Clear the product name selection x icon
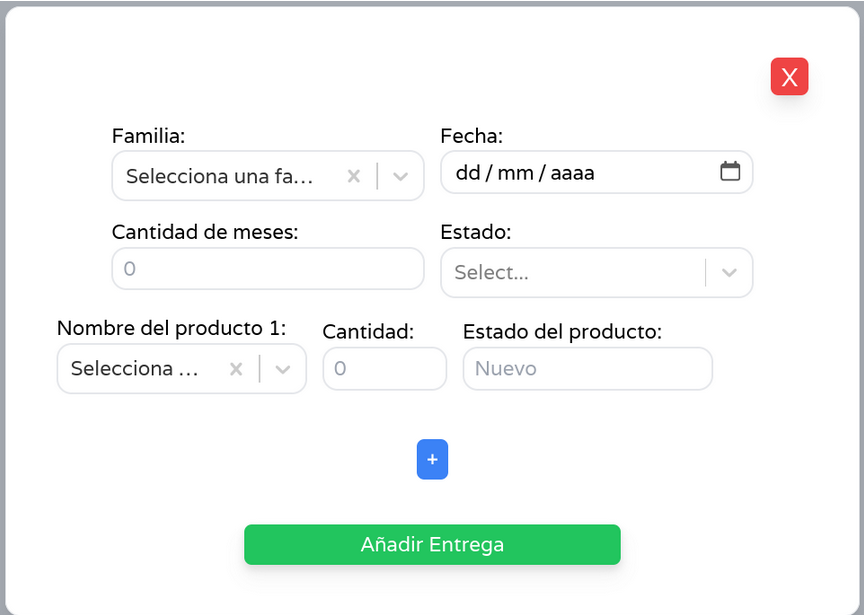Screen dimensions: 864x615 point(236,369)
